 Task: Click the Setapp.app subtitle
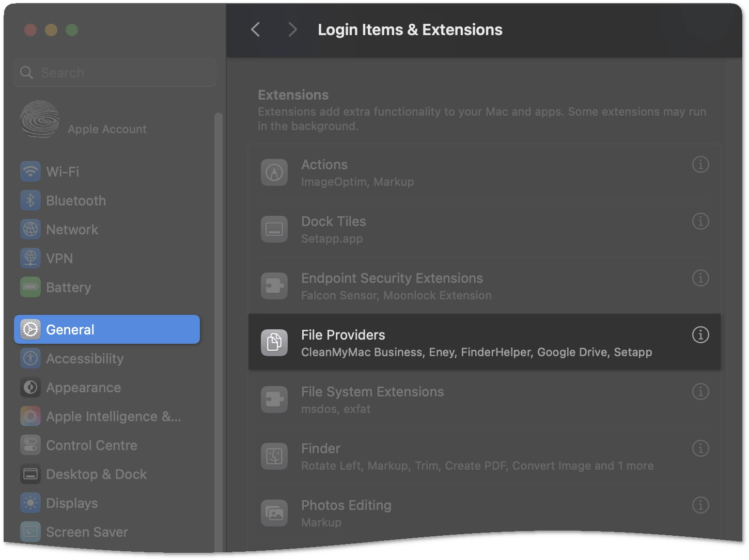pos(332,238)
